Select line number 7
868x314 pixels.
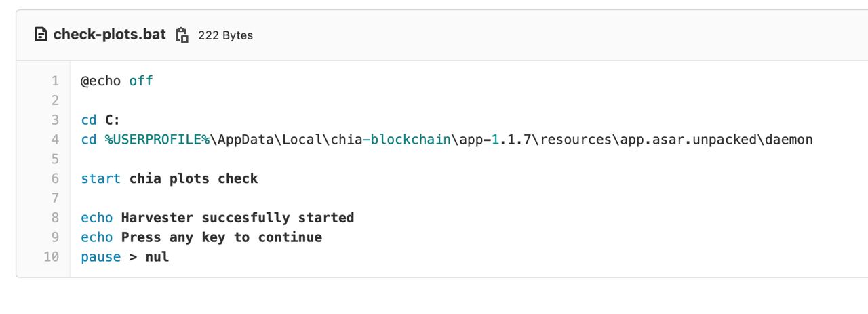point(55,199)
